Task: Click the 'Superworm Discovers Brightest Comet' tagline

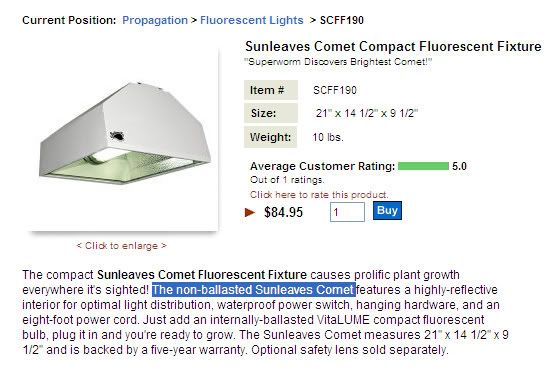Action: [x=338, y=62]
